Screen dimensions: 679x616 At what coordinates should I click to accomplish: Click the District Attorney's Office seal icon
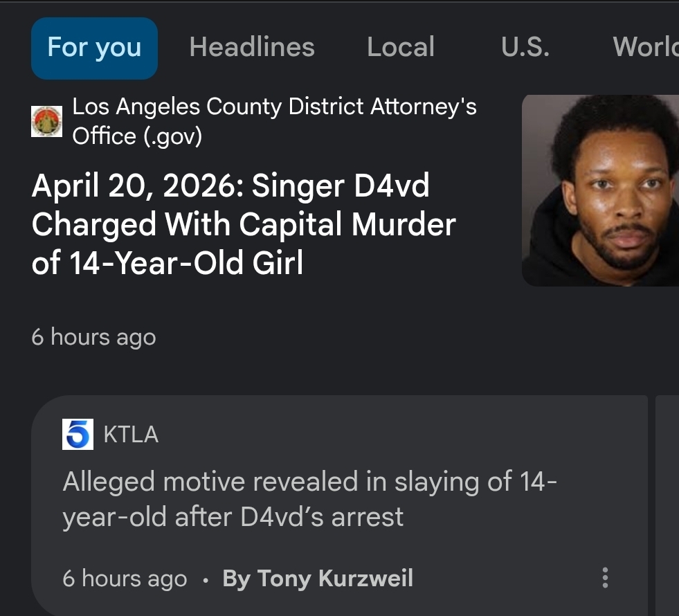47,122
